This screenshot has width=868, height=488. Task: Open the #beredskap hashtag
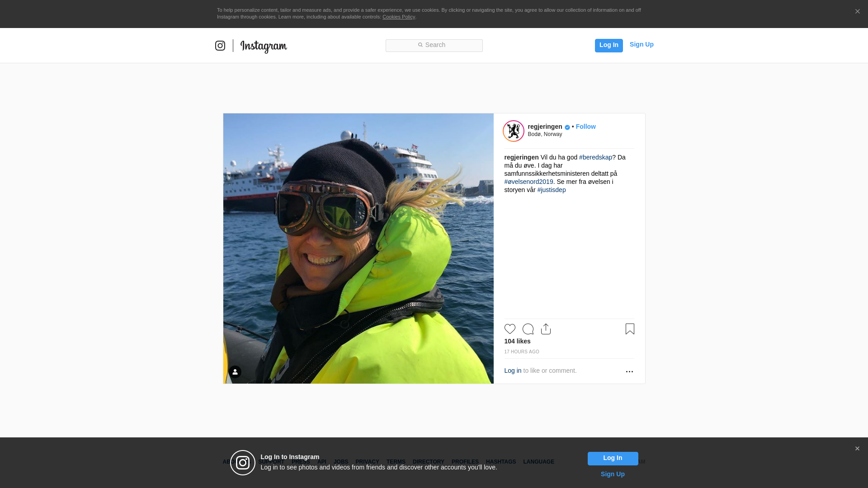pyautogui.click(x=595, y=157)
